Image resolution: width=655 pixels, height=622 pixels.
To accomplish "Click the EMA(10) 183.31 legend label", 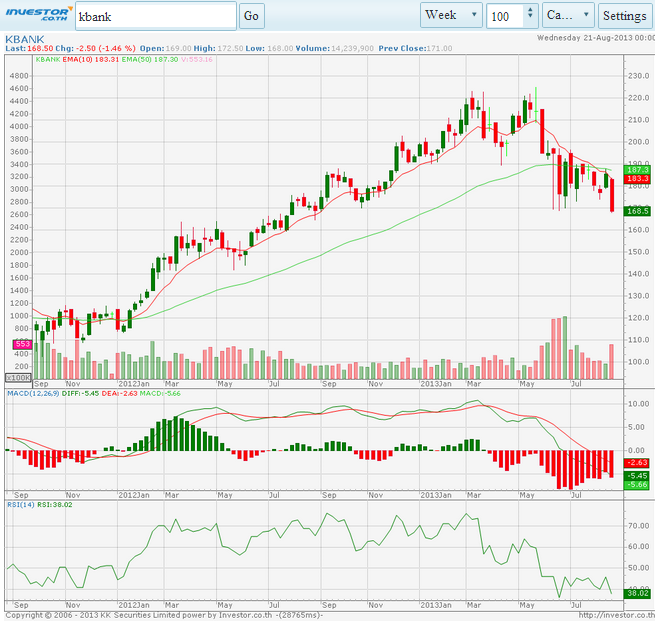I will click(91, 59).
